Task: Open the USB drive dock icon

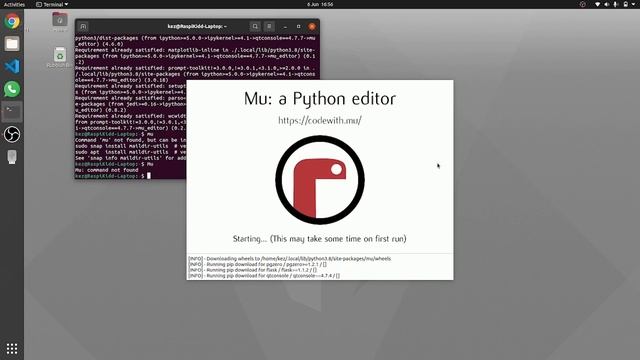Action: click(12, 157)
